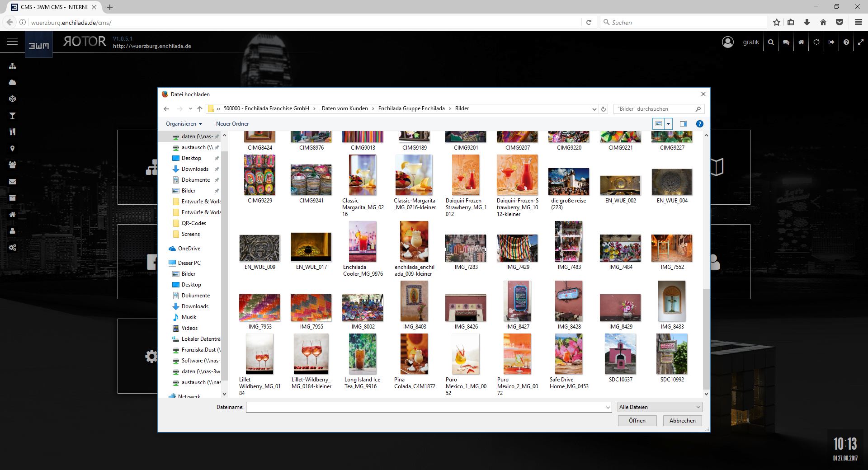
Task: Select the Pina Colada_C4M1872 image
Action: (415, 362)
